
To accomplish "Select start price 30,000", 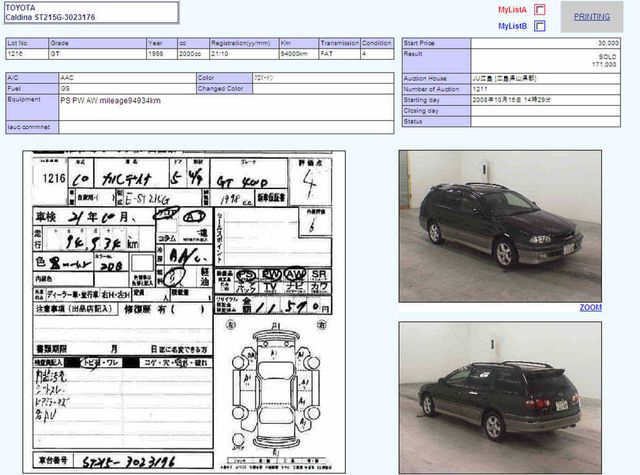I will tap(545, 43).
